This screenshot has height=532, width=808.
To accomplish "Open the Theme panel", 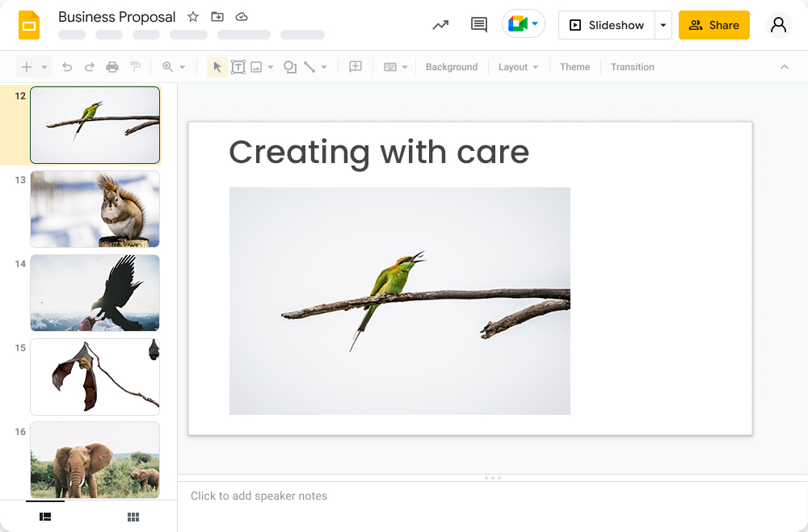I will pos(574,67).
